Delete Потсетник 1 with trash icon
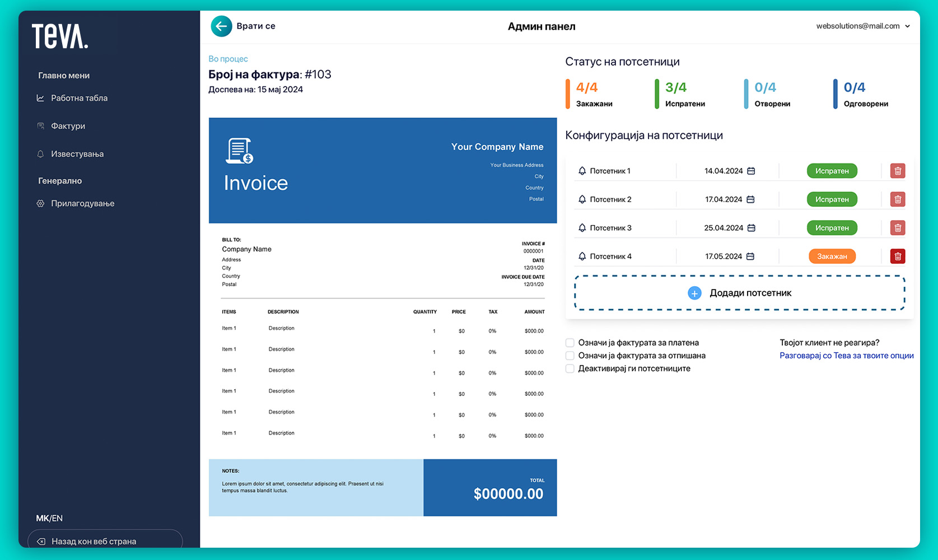 click(898, 171)
